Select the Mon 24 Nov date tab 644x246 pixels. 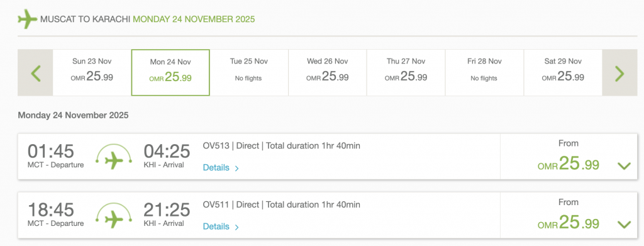(x=170, y=73)
